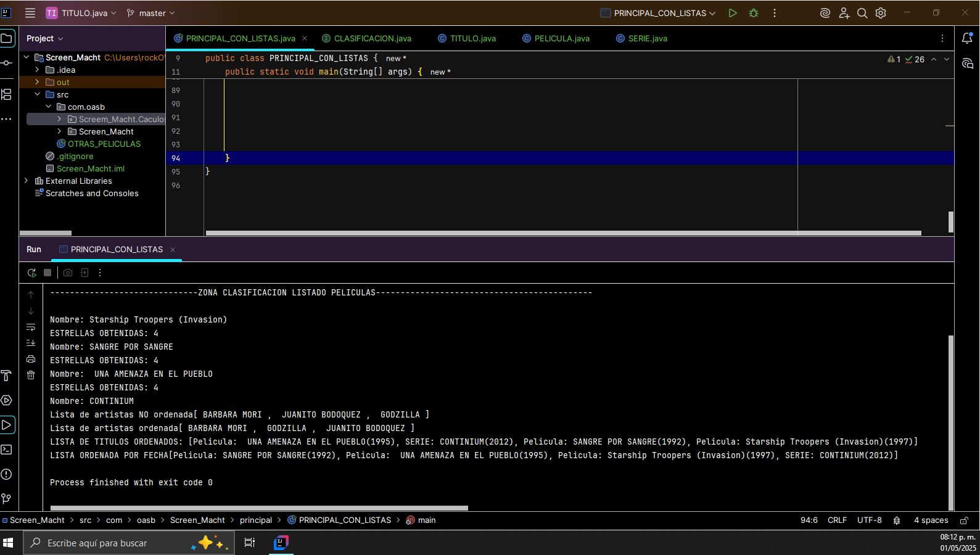Open Notifications bell icon

(967, 38)
